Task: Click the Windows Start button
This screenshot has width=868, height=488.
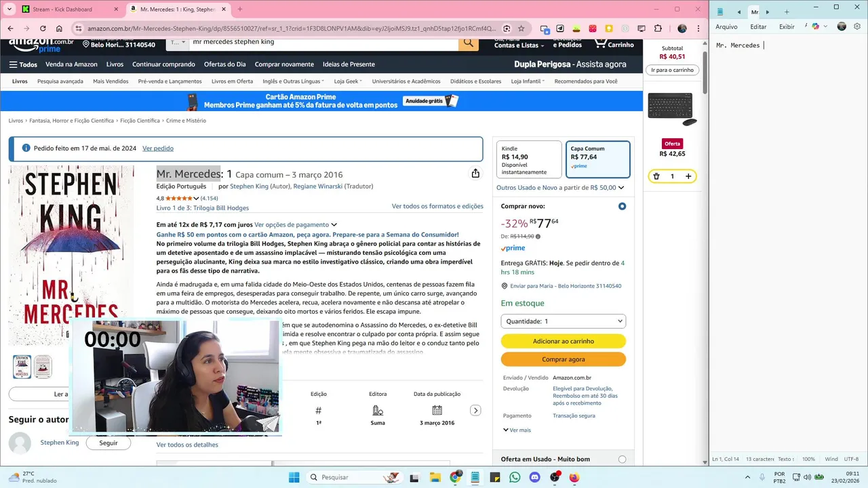Action: 294,477
